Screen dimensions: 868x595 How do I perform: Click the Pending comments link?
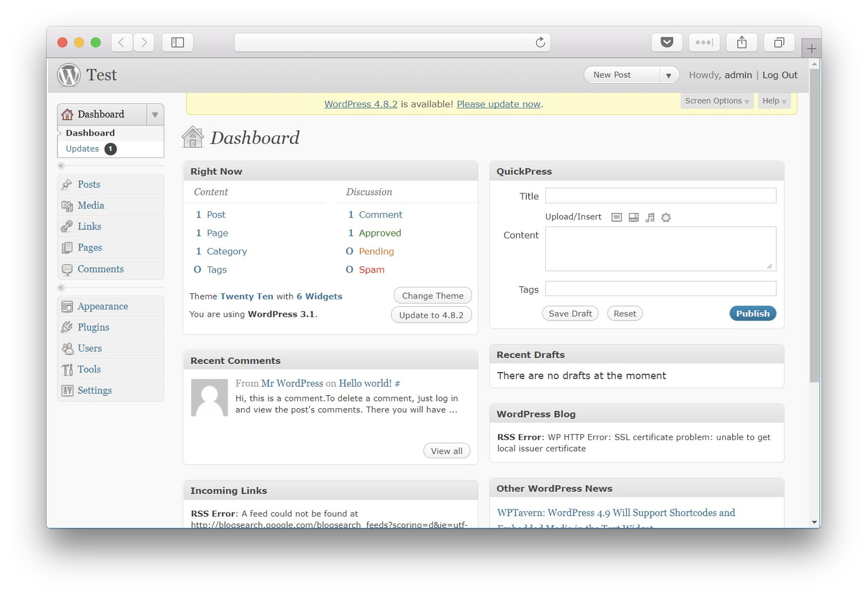(x=376, y=251)
